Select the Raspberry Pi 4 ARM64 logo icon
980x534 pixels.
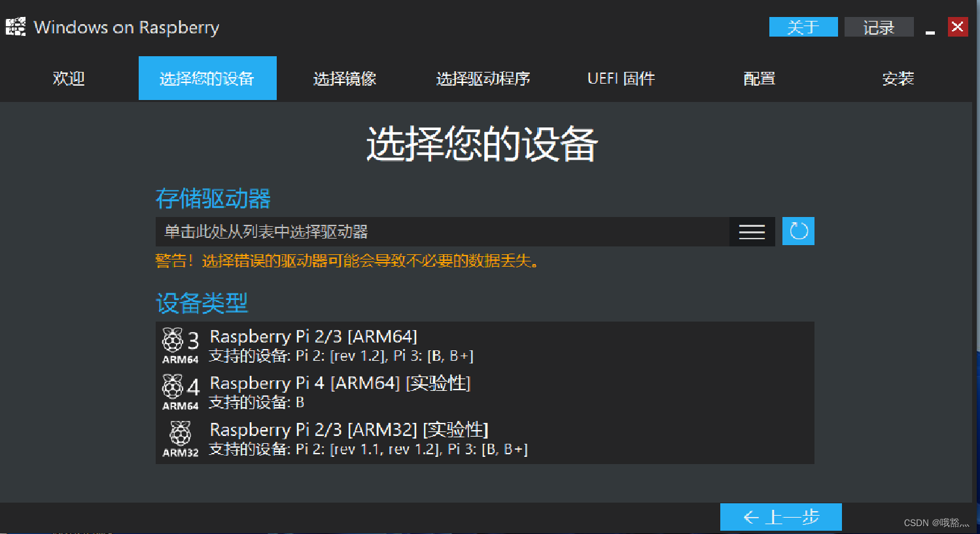click(181, 392)
